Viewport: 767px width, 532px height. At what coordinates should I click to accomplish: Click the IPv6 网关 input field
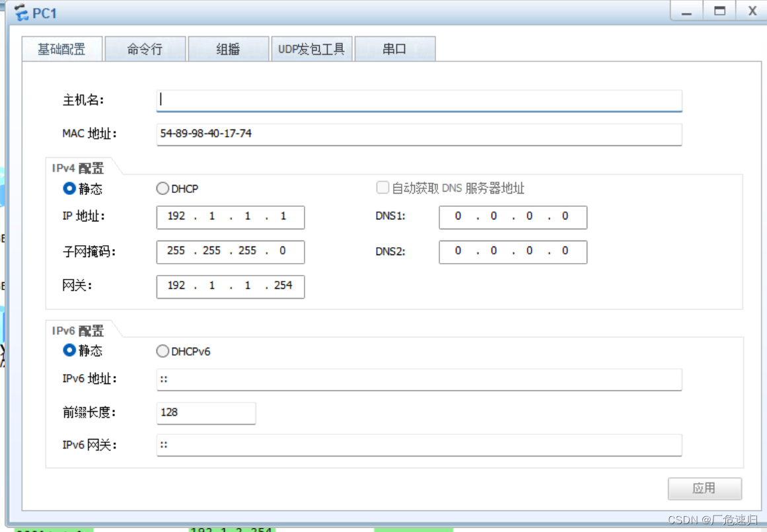[419, 445]
